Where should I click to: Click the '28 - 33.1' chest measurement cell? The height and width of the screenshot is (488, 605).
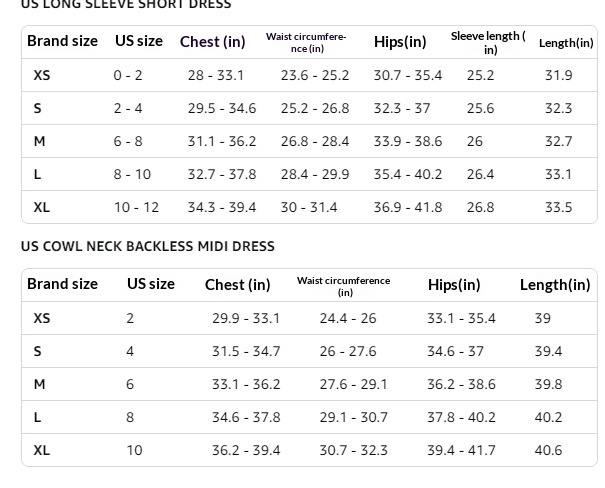pyautogui.click(x=215, y=75)
